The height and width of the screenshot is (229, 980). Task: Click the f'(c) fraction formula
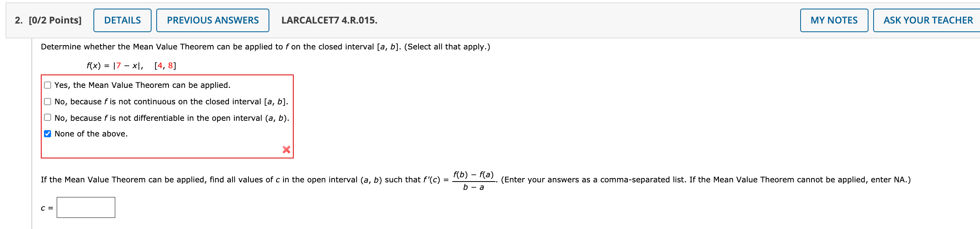click(x=473, y=180)
